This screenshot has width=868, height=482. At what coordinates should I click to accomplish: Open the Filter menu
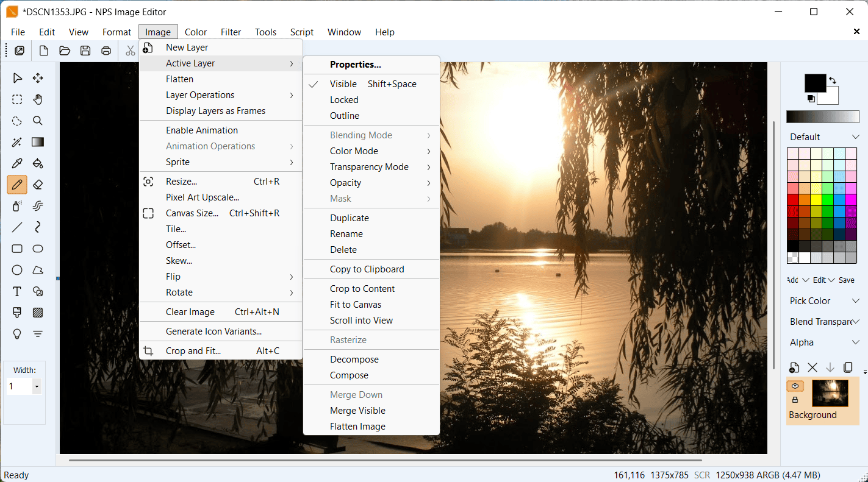pyautogui.click(x=231, y=32)
